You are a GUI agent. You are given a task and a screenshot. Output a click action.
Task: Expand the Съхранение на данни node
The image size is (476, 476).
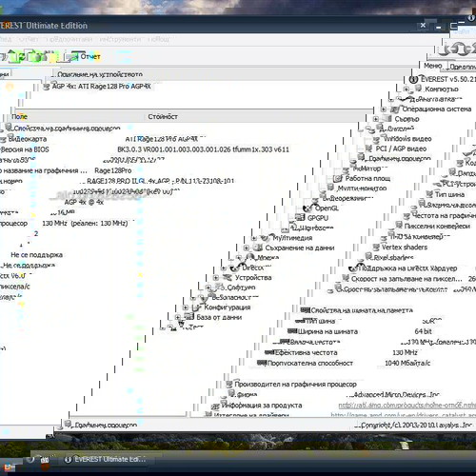coord(247,248)
